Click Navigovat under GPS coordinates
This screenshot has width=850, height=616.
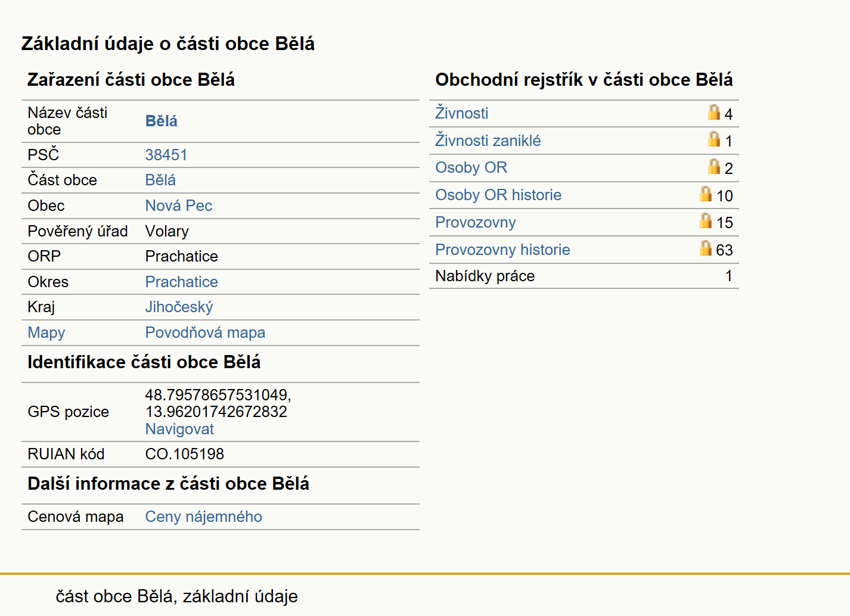point(179,429)
